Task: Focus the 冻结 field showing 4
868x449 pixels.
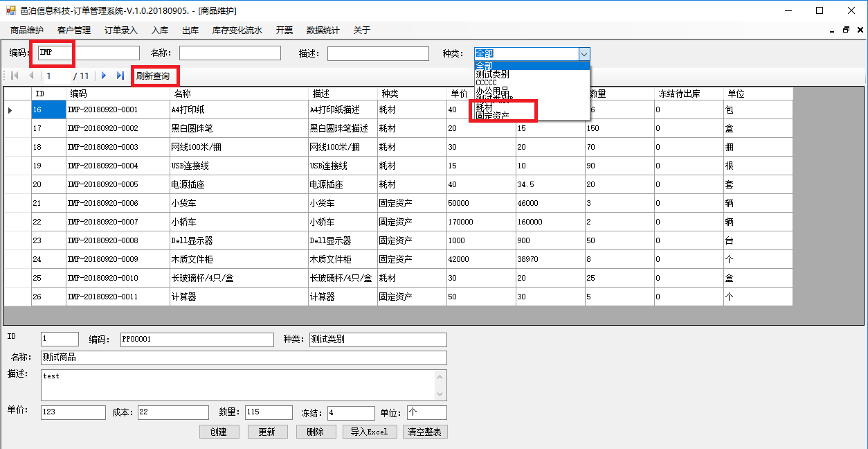Action: (x=351, y=412)
